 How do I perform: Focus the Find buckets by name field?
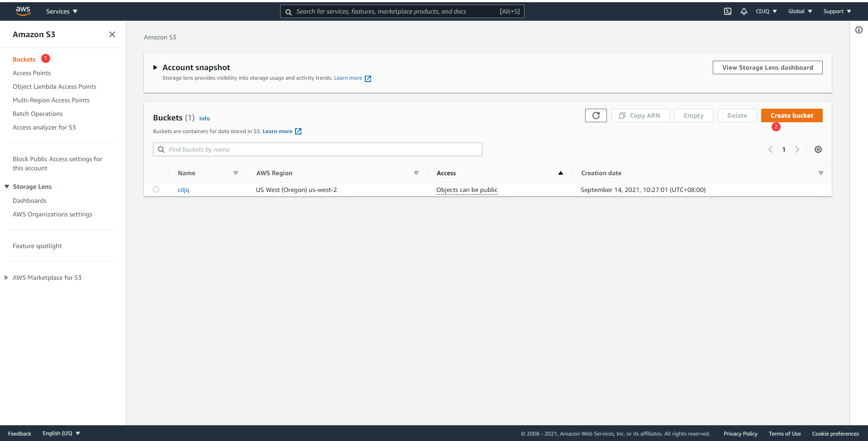[318, 149]
